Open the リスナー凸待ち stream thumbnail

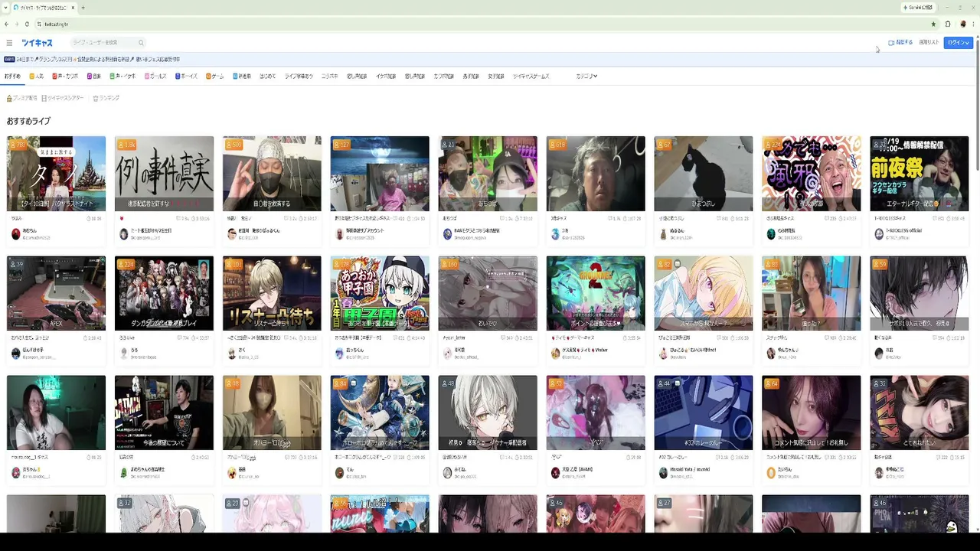(272, 293)
